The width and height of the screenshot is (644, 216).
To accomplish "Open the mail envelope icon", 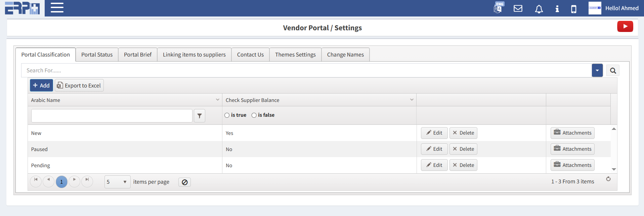I will click(x=518, y=8).
